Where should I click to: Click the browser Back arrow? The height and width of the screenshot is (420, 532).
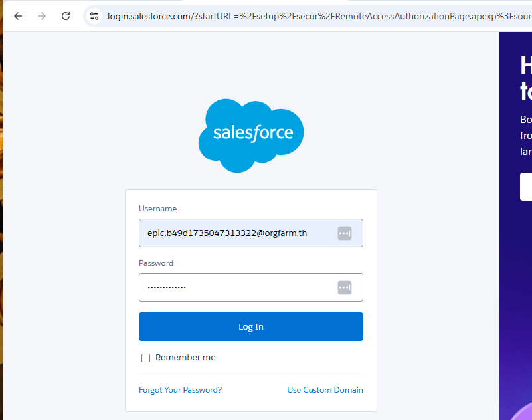(18, 16)
